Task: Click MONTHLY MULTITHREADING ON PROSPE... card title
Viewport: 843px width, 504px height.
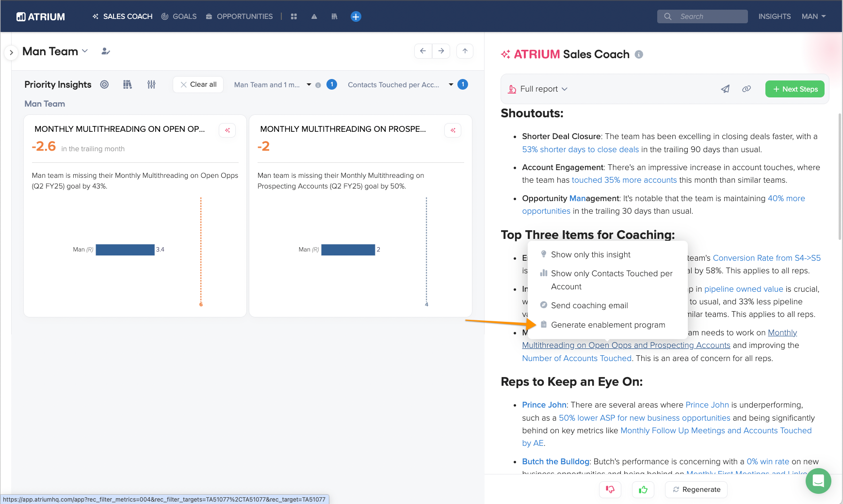Action: [343, 129]
